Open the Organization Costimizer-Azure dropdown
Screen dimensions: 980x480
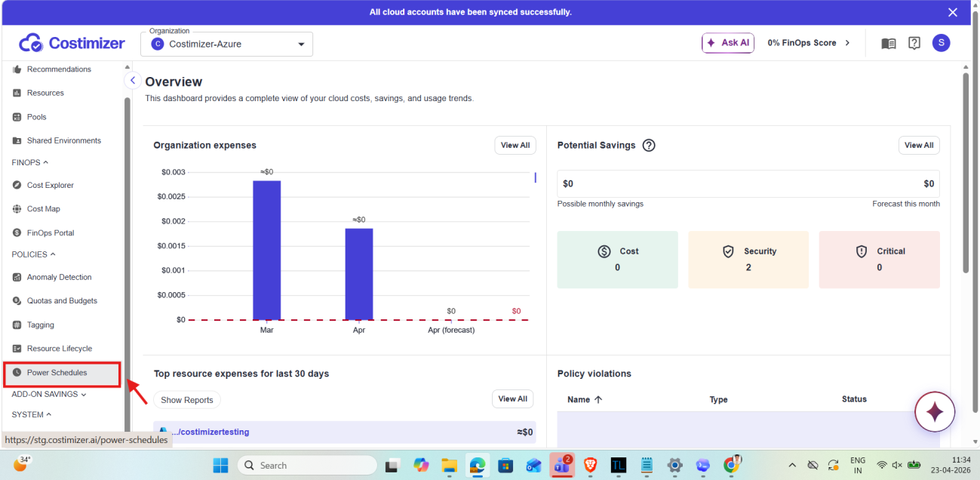pyautogui.click(x=226, y=44)
